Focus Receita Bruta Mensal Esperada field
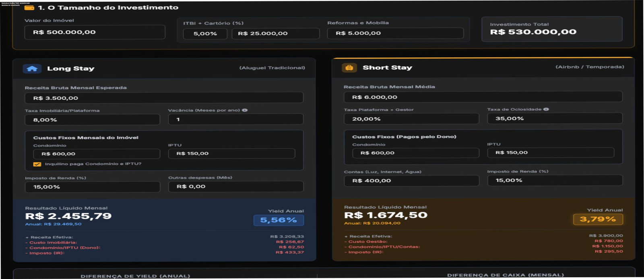Viewport: 644px width, 279px height. (164, 98)
